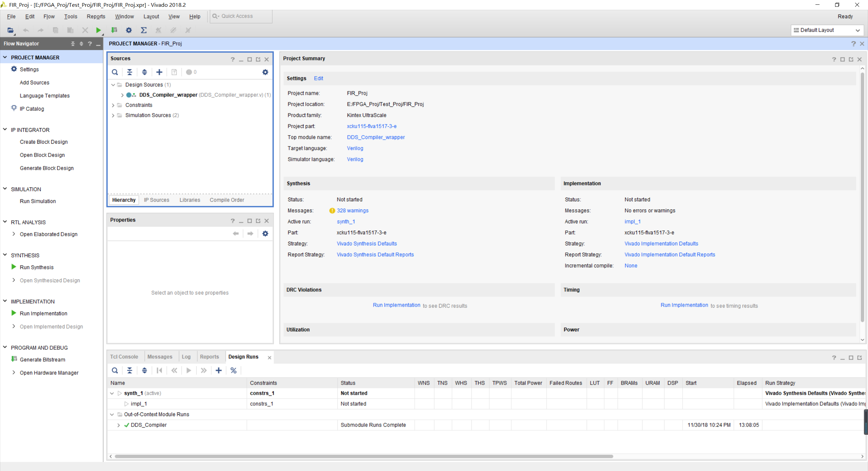Click Run Synthesis in Flow Navigator
Screen dimensions: 868x471
37,267
